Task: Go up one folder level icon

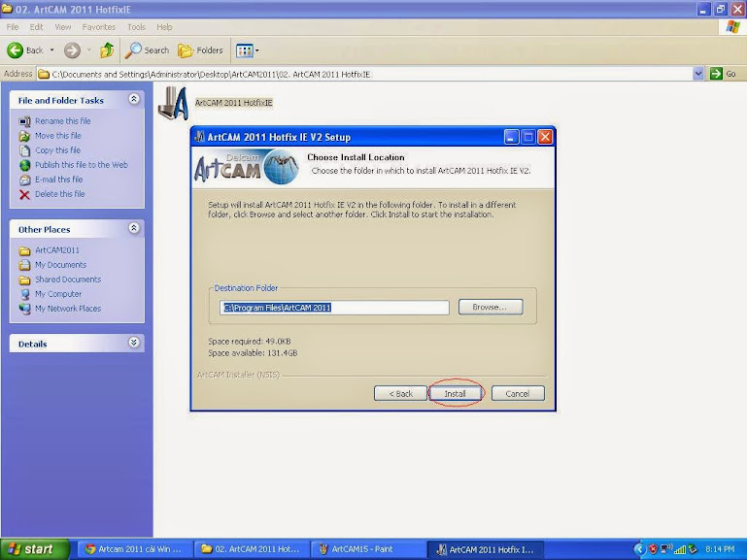Action: pos(107,49)
